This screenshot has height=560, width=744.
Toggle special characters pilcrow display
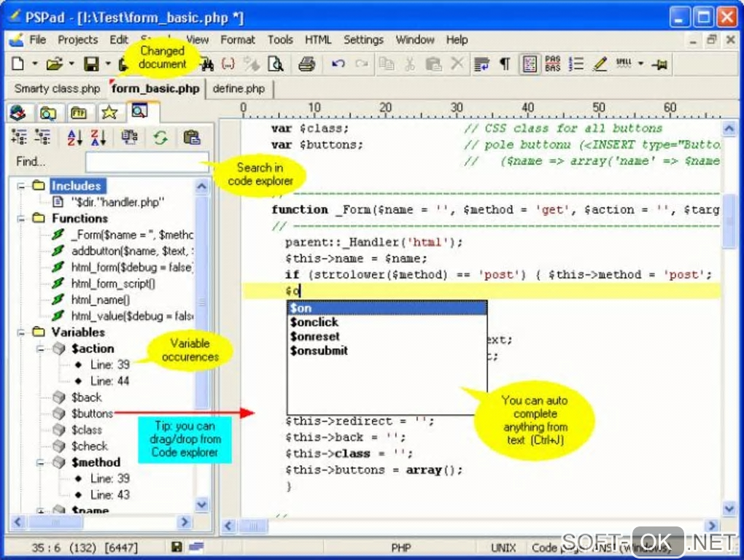[x=505, y=63]
